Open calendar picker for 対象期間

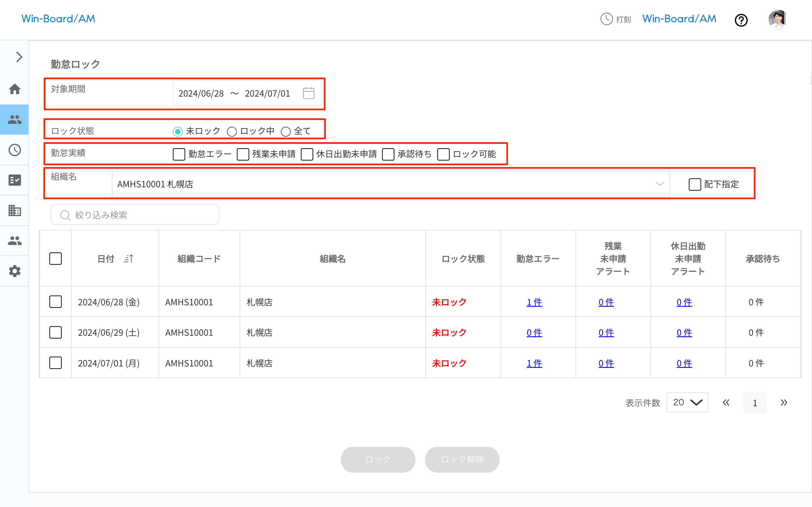308,93
